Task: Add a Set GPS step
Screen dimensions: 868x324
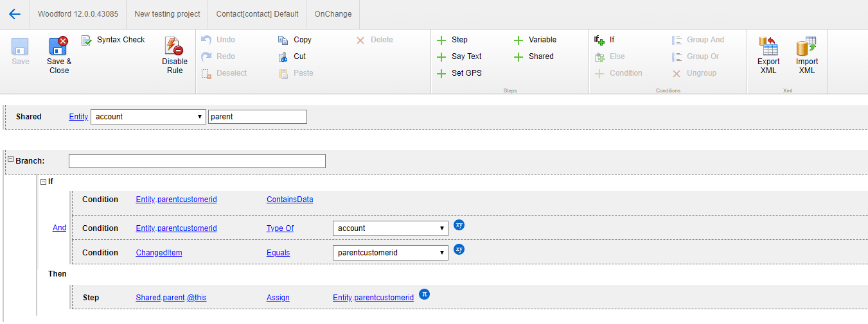Action: coord(459,73)
